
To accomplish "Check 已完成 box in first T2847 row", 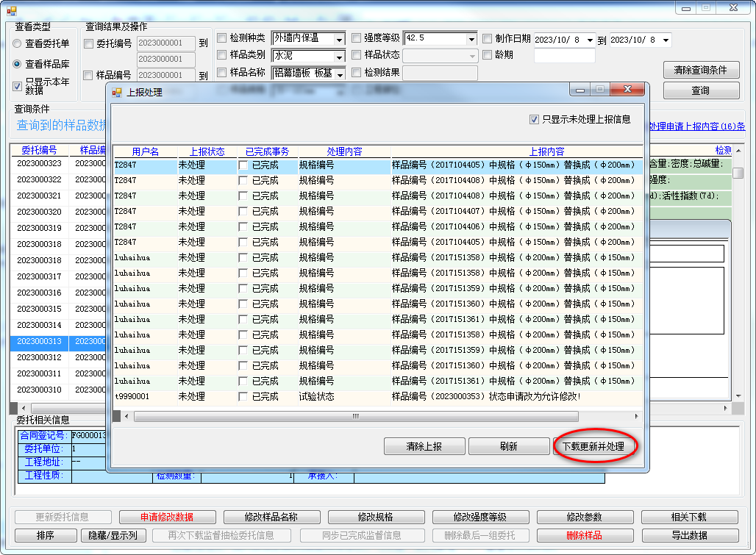I will point(243,165).
